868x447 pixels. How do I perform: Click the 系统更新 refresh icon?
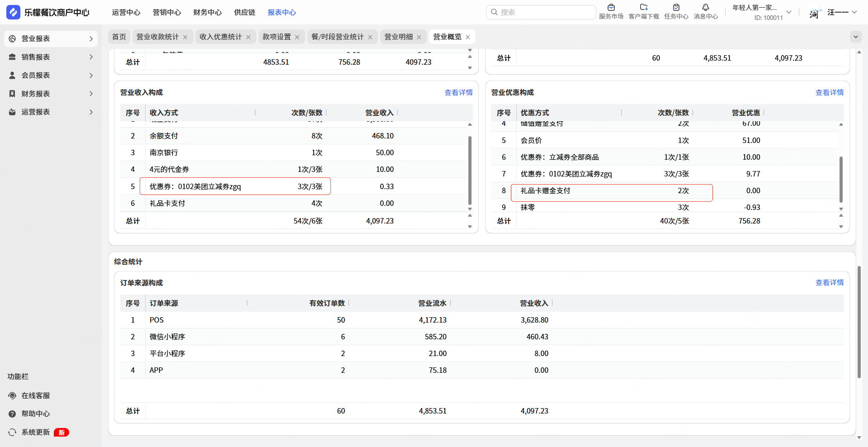click(x=12, y=432)
